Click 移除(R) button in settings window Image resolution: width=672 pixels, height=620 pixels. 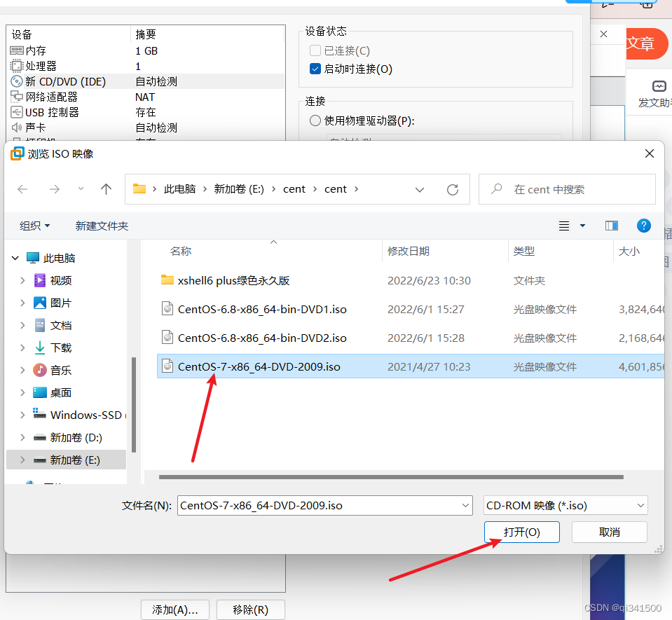click(250, 609)
